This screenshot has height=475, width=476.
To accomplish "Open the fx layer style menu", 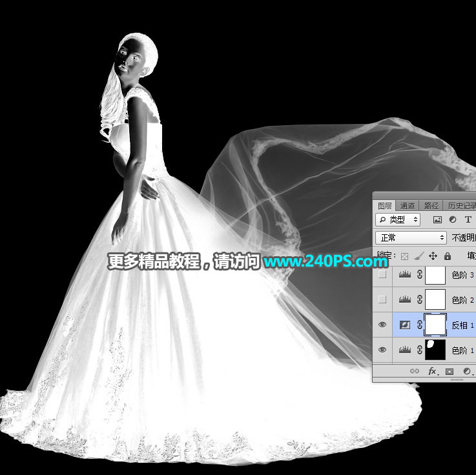I will tap(432, 371).
